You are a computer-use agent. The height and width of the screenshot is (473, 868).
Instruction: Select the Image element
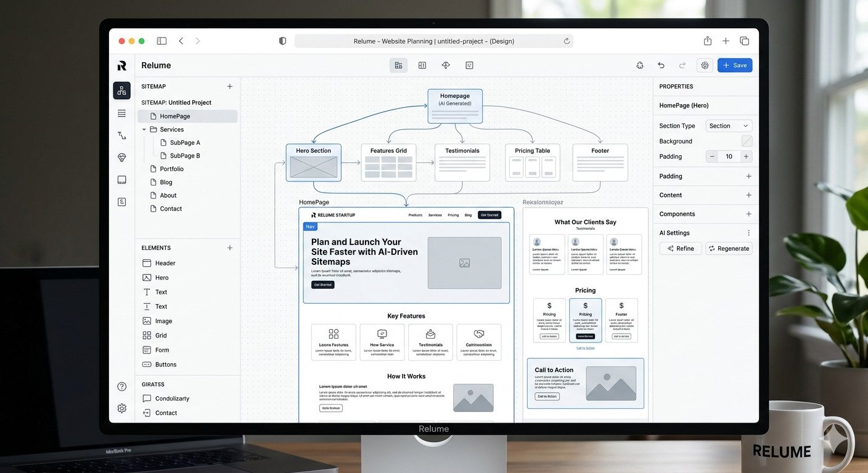(x=157, y=321)
